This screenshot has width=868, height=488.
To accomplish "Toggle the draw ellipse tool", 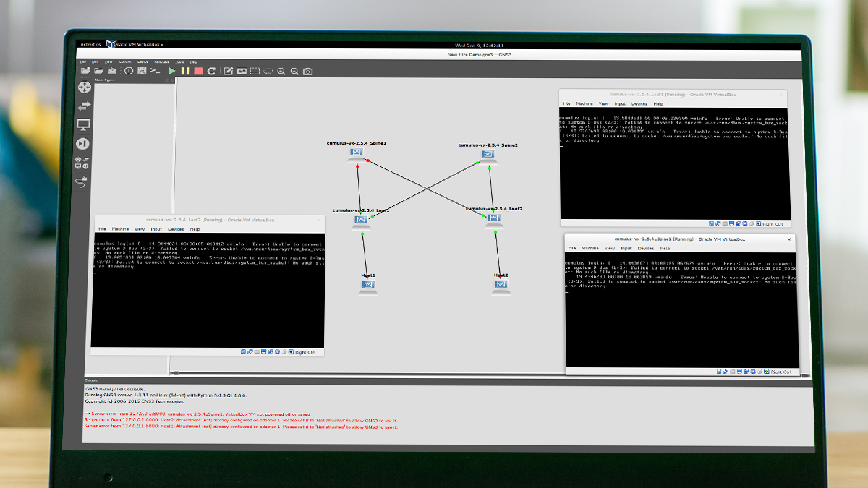I will tap(268, 71).
